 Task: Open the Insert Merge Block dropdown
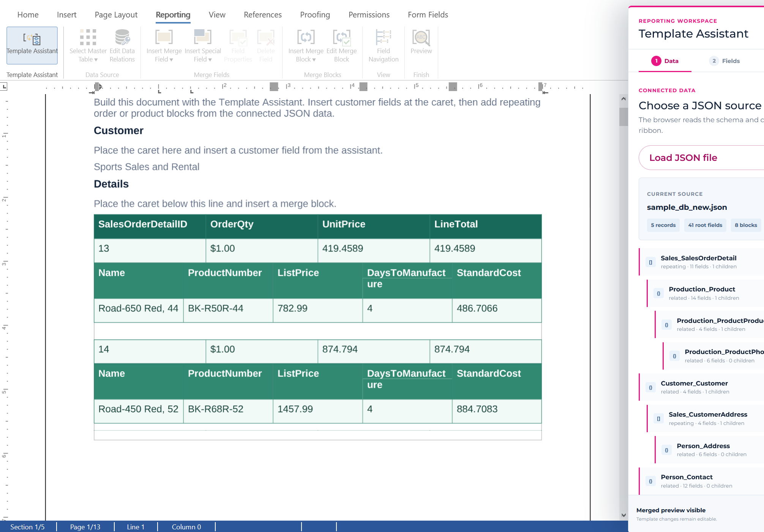(x=306, y=46)
